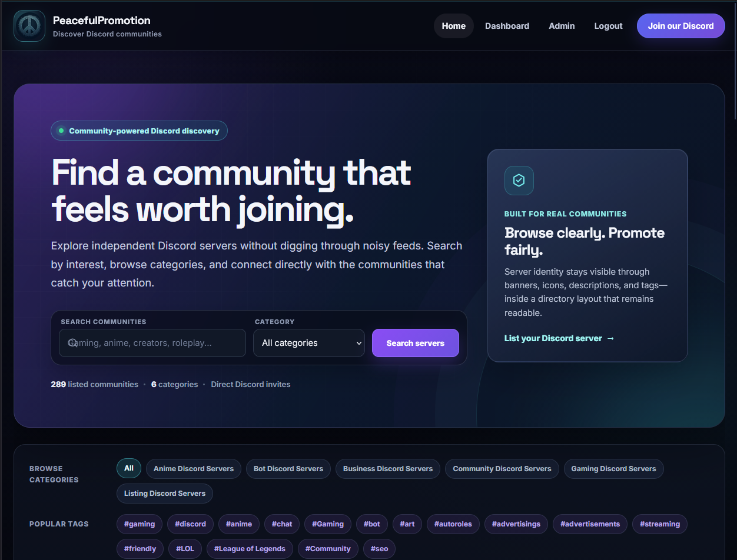Select the capitalized #Gaming tag
Viewport: 737px width, 560px height.
point(328,524)
